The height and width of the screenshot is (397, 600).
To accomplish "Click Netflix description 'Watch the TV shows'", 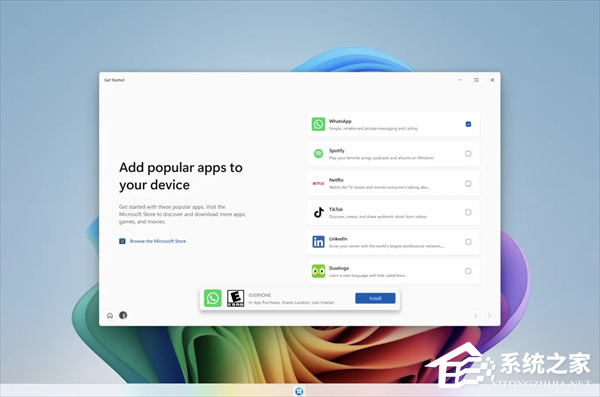I will (379, 187).
